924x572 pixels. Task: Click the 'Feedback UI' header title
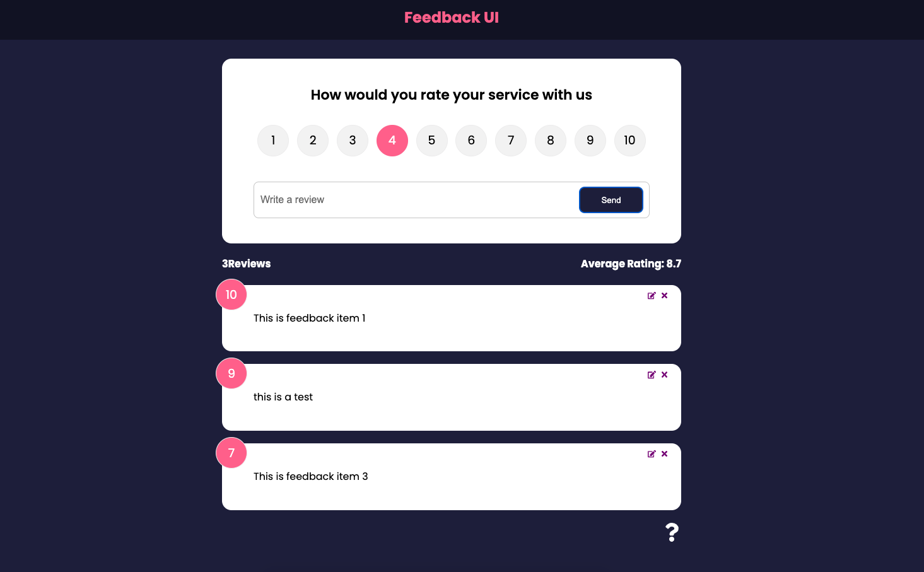pos(451,17)
